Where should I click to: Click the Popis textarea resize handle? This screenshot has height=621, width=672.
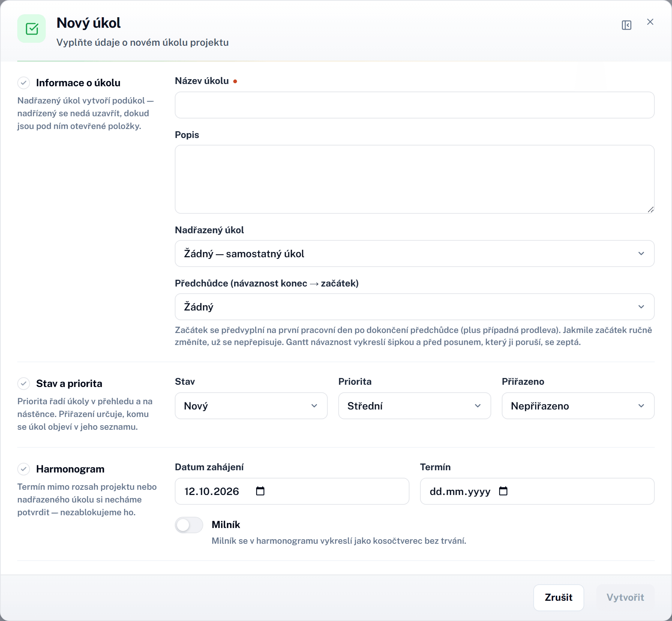coord(651,210)
